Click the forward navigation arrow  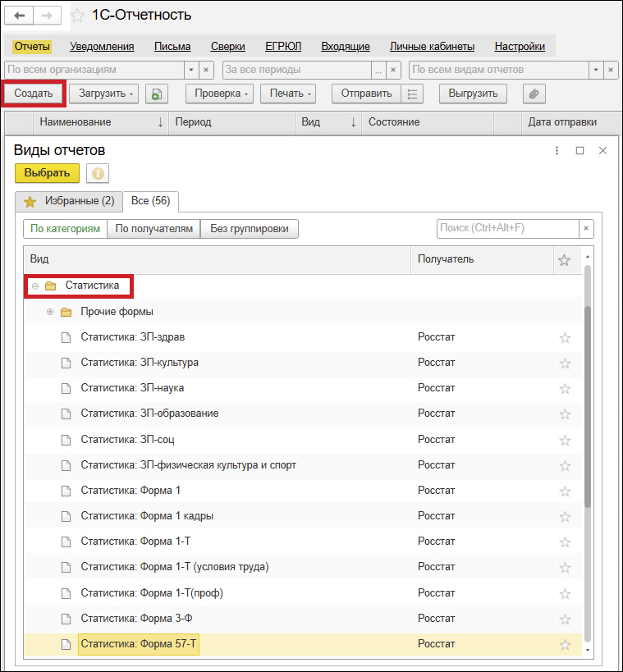47,16
